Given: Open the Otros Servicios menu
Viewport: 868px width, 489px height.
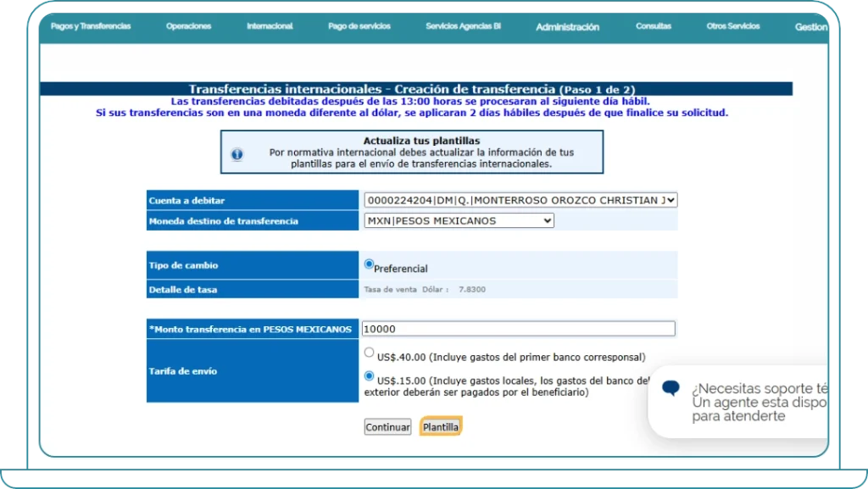Looking at the screenshot, I should tap(732, 26).
